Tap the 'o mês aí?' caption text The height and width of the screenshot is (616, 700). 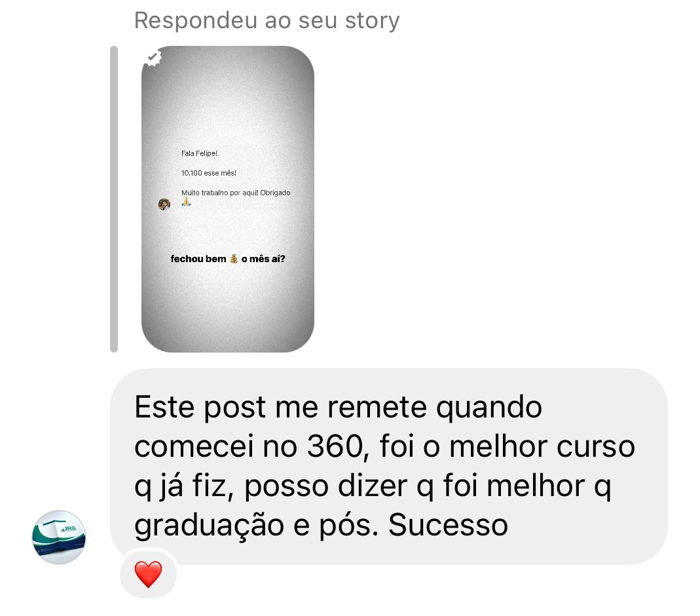263,259
